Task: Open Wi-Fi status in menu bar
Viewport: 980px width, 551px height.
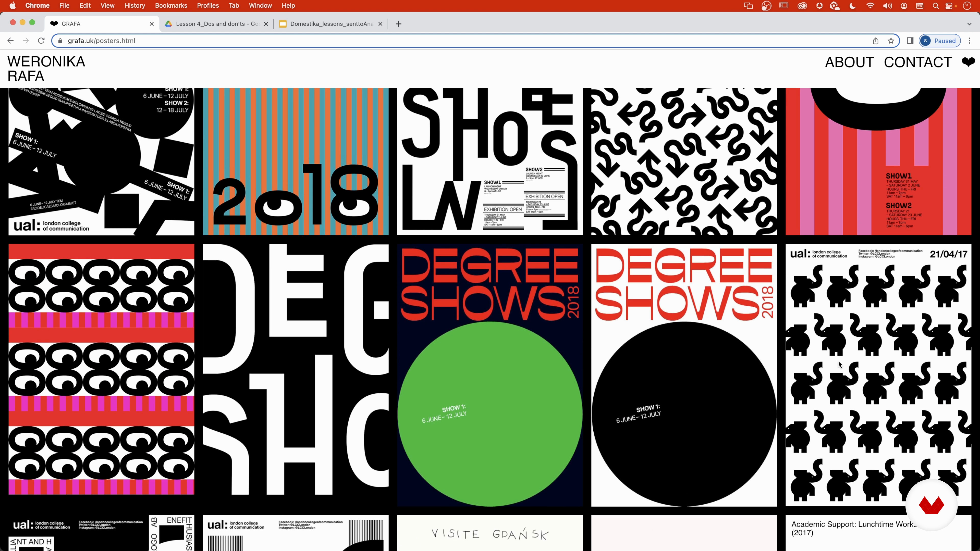Action: pyautogui.click(x=870, y=5)
